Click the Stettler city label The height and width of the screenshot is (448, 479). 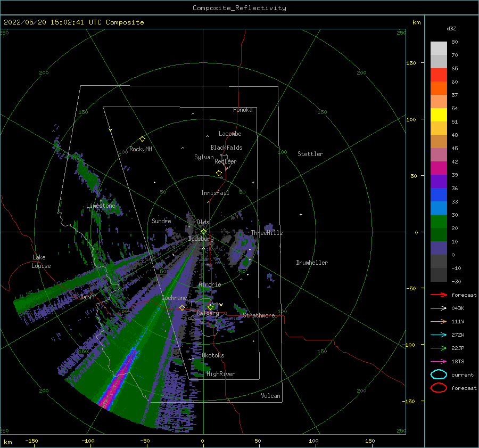coord(310,154)
